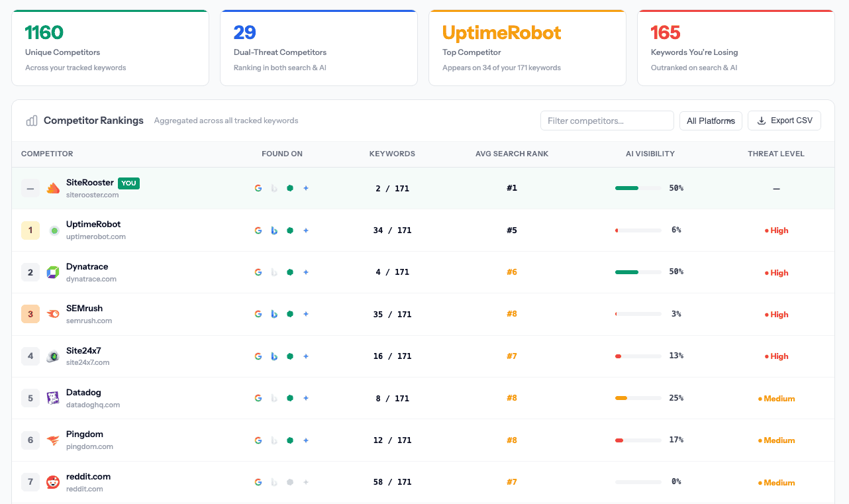Click the Pingdom logo icon
This screenshot has height=504, width=849.
point(53,440)
